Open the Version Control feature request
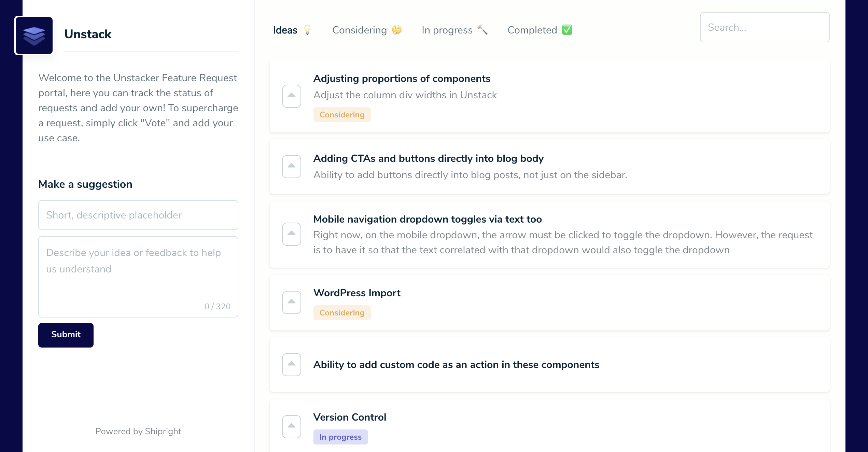 350,417
